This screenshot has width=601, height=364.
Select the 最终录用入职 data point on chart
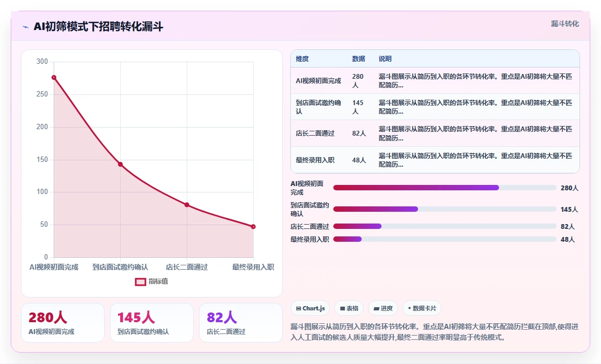(x=253, y=227)
